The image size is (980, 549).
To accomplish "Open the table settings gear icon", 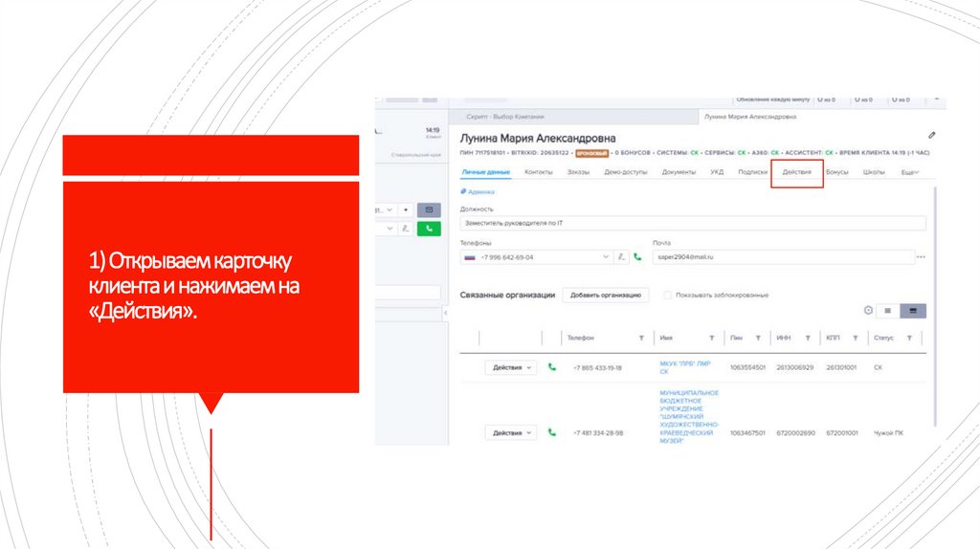I will (868, 311).
